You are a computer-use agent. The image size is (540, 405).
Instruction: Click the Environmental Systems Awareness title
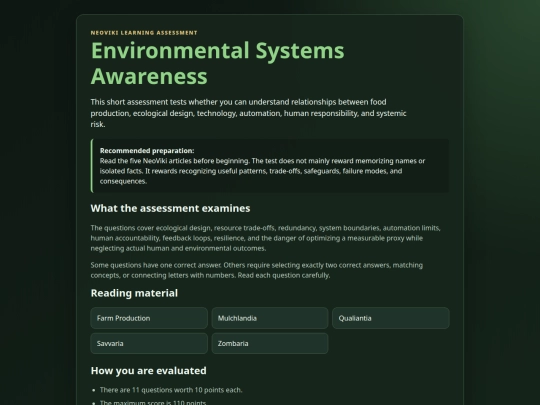click(x=217, y=63)
